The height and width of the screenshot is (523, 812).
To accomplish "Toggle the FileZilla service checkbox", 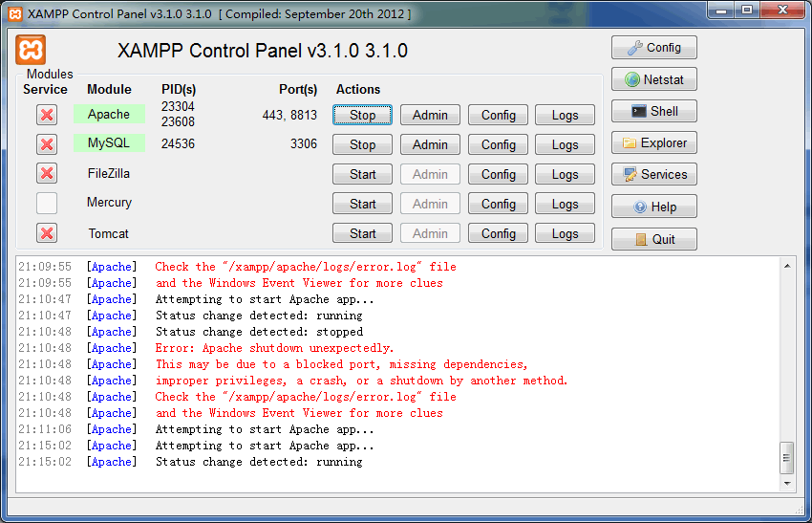I will pos(47,173).
